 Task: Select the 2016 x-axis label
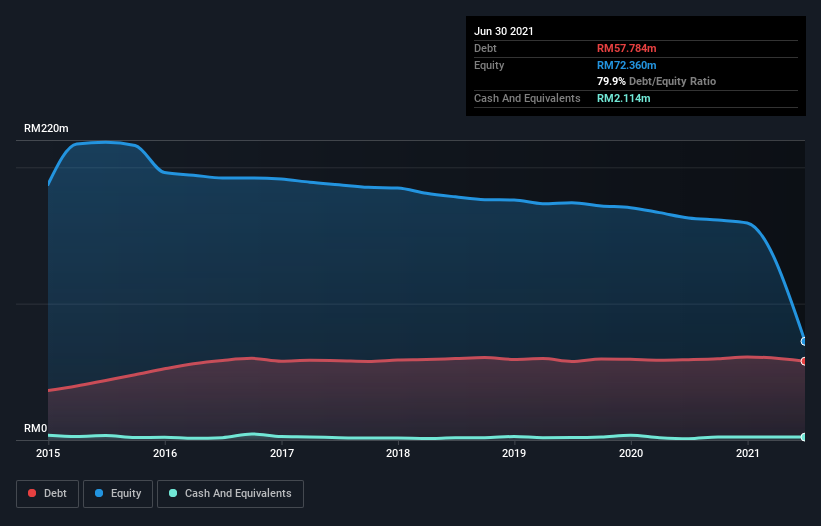[x=165, y=453]
